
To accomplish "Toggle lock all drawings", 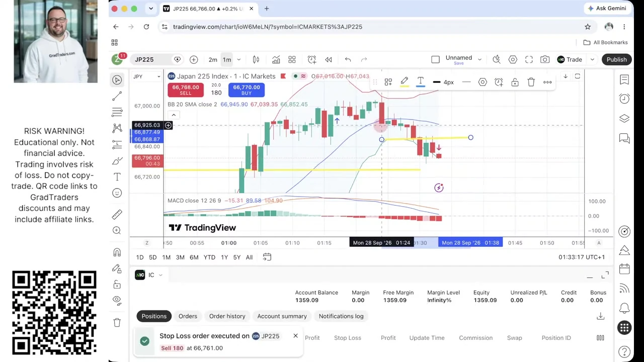I will (x=117, y=285).
